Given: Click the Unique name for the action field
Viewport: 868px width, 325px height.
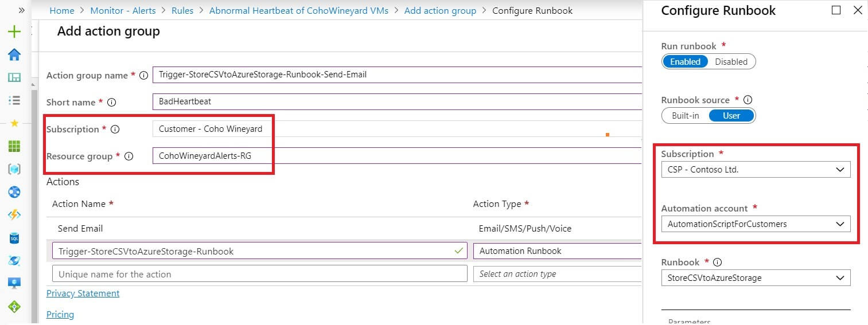Looking at the screenshot, I should click(259, 274).
